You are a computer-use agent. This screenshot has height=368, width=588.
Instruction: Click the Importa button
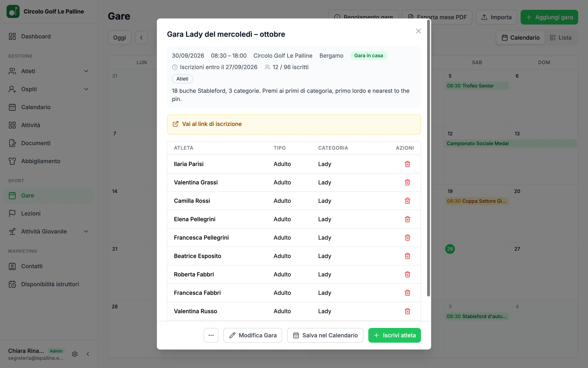point(496,17)
